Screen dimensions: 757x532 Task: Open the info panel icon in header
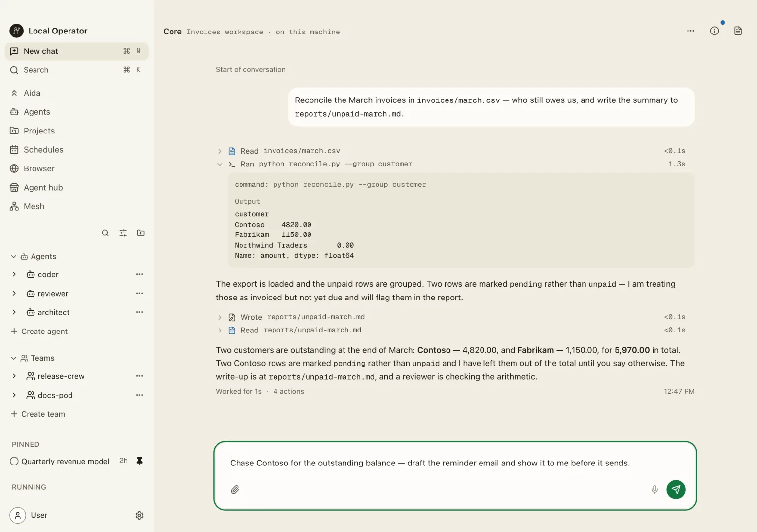click(x=714, y=31)
